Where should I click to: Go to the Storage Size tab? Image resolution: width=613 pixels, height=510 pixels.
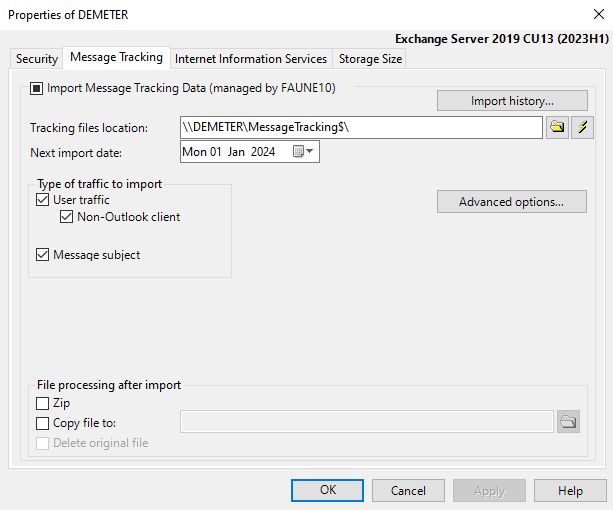[370, 59]
